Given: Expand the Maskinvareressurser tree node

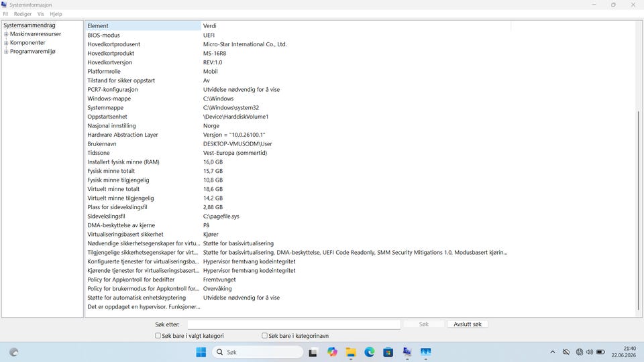Looking at the screenshot, I should [x=6, y=34].
